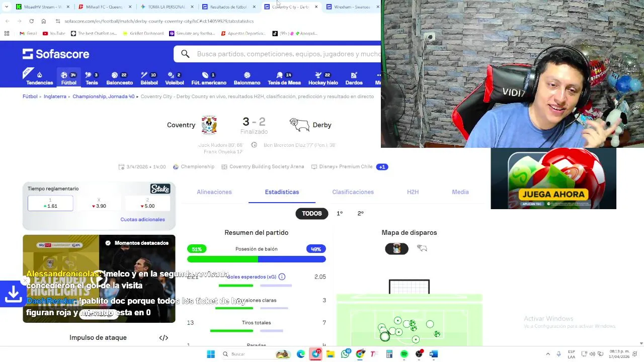Screen dimensions: 644x362
Task: Switch to the Alineaciones tab
Action: tap(214, 192)
